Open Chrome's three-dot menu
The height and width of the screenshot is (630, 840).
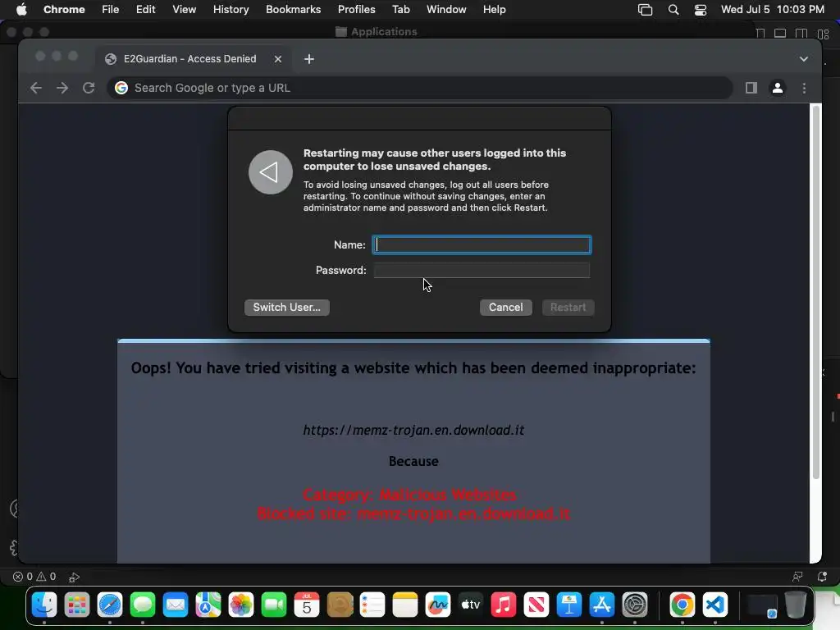pyautogui.click(x=804, y=88)
